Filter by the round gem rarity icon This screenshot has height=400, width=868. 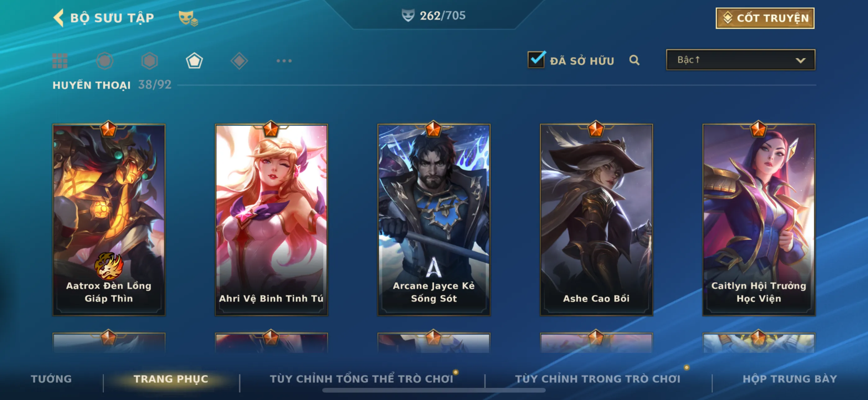click(x=105, y=61)
